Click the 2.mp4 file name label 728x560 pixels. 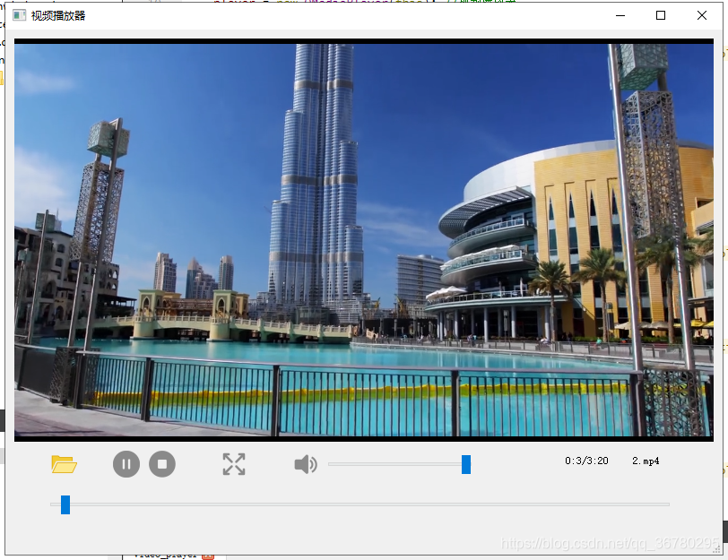tap(646, 461)
